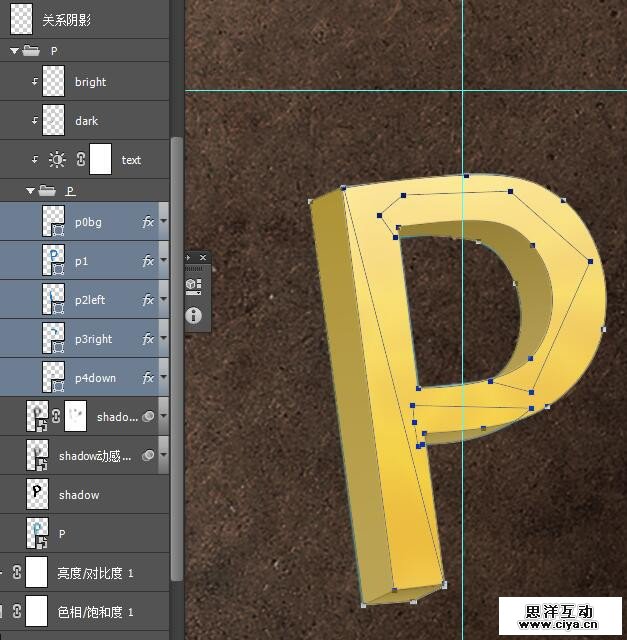Open the info panel icon
Screen dimensions: 627x640
point(194,315)
